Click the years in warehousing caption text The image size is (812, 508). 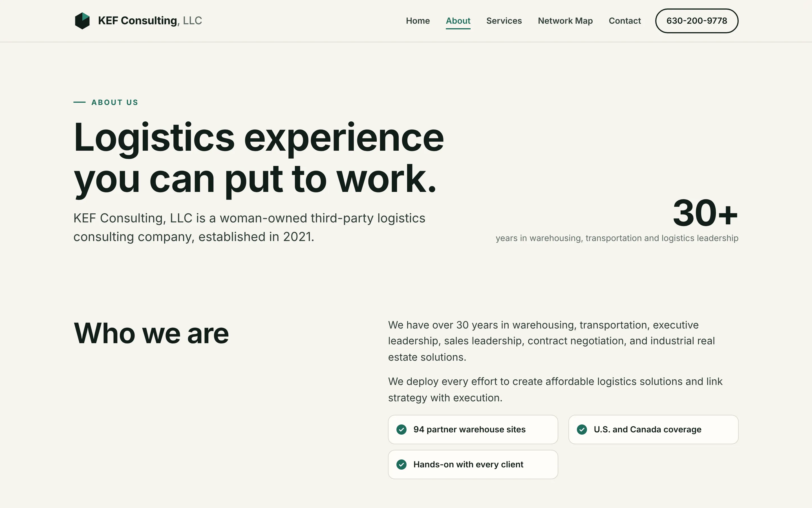617,238
